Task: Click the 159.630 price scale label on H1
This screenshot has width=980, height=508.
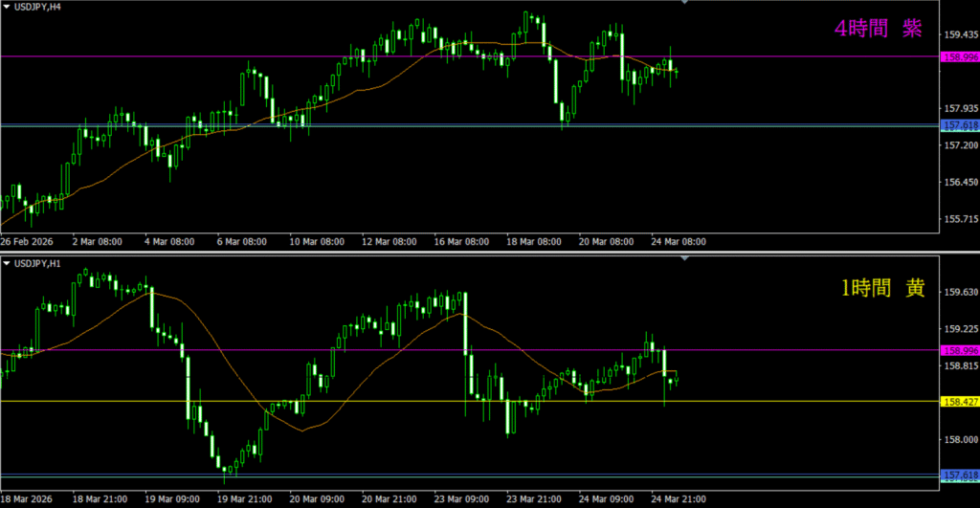Action: click(x=959, y=292)
